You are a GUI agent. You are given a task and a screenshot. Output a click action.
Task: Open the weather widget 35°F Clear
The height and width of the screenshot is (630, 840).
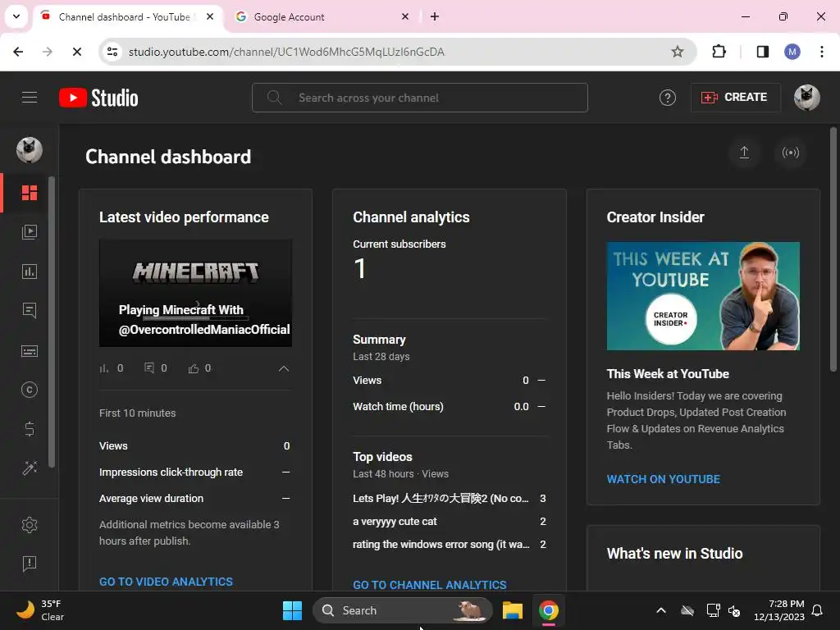point(40,610)
